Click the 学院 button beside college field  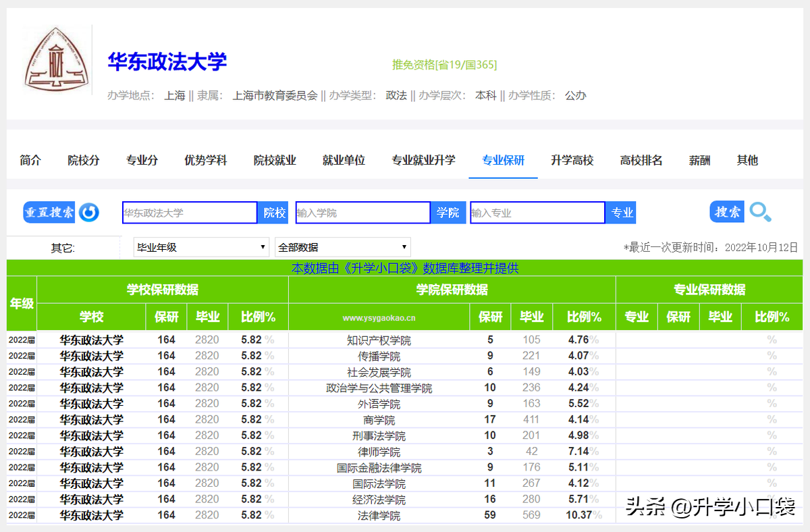pyautogui.click(x=448, y=213)
